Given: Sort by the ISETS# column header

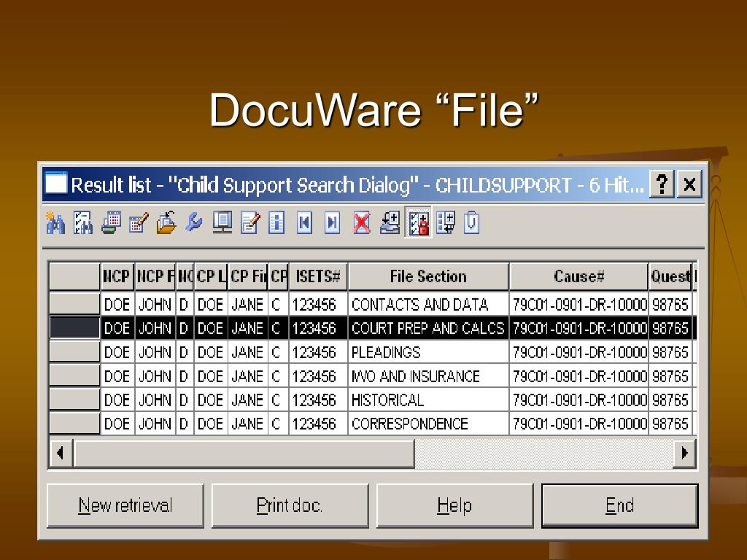Looking at the screenshot, I should (x=318, y=276).
